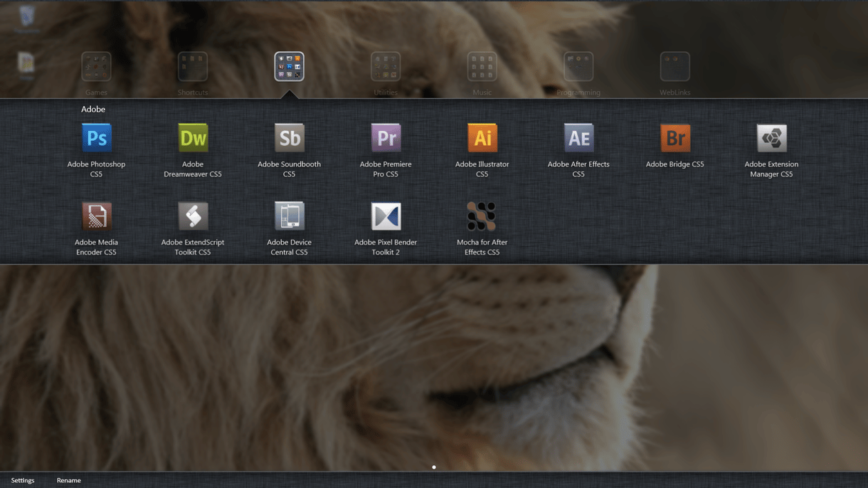Open Adobe Dreamweaver CS5

click(193, 138)
